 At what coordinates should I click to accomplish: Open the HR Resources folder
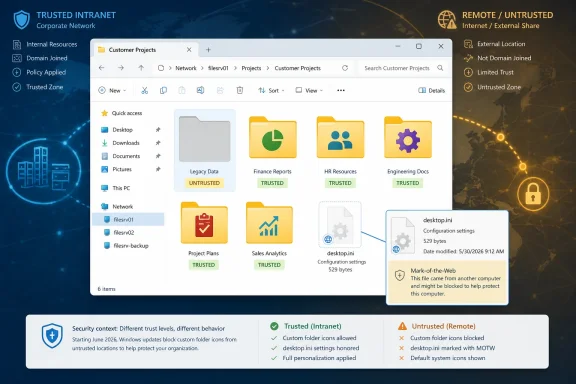click(x=340, y=138)
